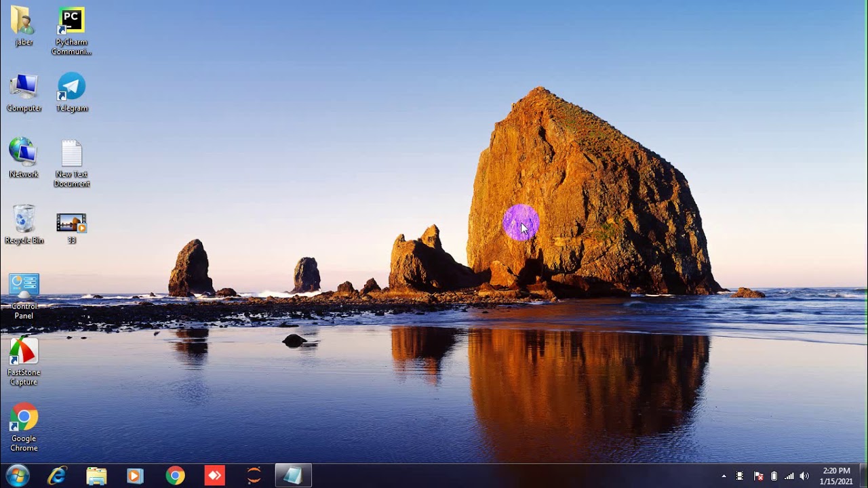Select the Computer desktop icon
Image resolution: width=868 pixels, height=488 pixels.
coord(24,92)
